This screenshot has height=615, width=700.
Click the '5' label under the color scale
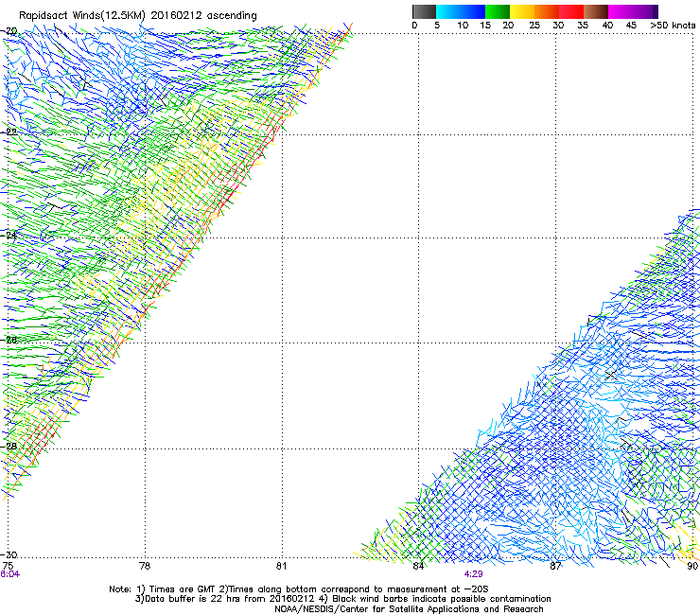click(x=437, y=26)
